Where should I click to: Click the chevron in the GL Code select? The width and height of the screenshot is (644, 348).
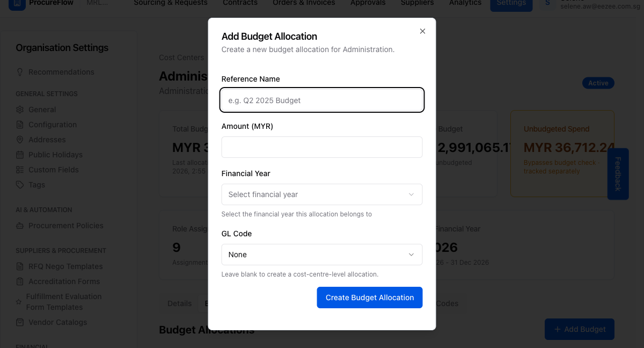(412, 255)
